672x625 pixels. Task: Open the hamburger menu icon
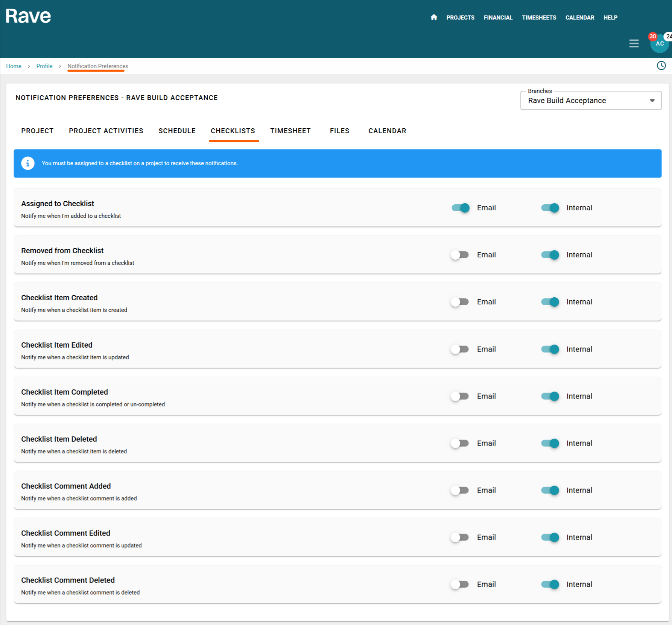(634, 44)
